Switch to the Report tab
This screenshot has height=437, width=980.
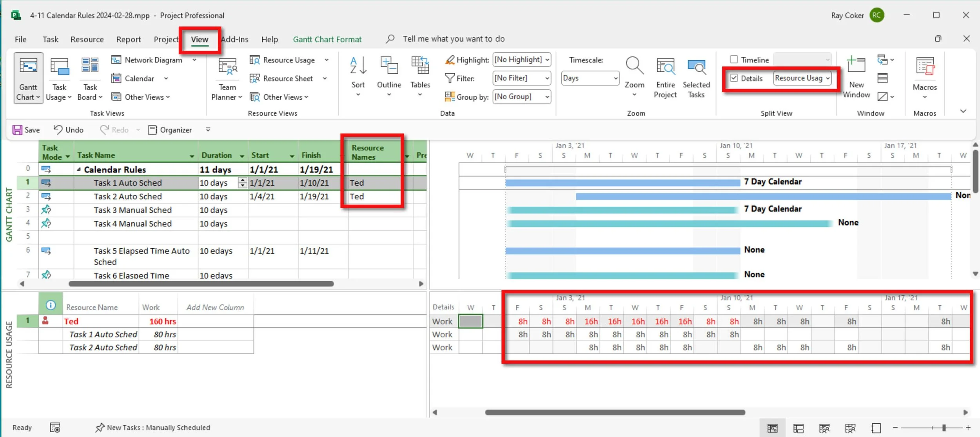(x=128, y=39)
